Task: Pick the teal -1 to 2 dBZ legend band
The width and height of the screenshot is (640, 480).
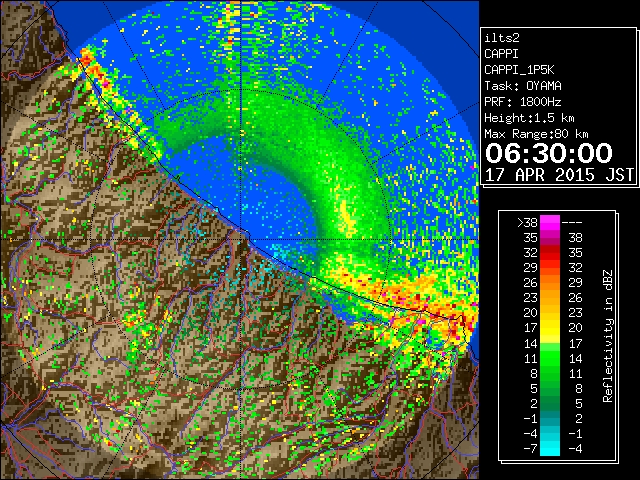Action: 550,419
